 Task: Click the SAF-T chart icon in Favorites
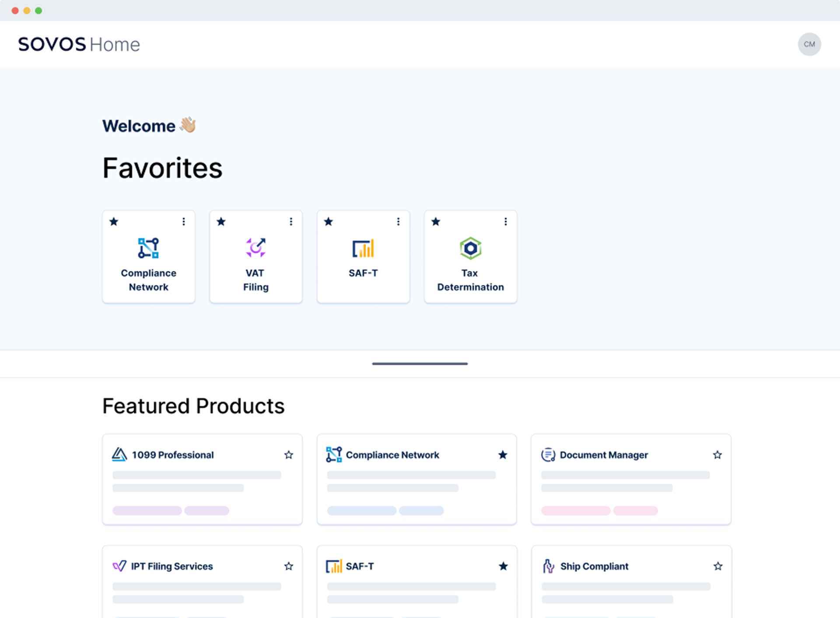coord(363,248)
